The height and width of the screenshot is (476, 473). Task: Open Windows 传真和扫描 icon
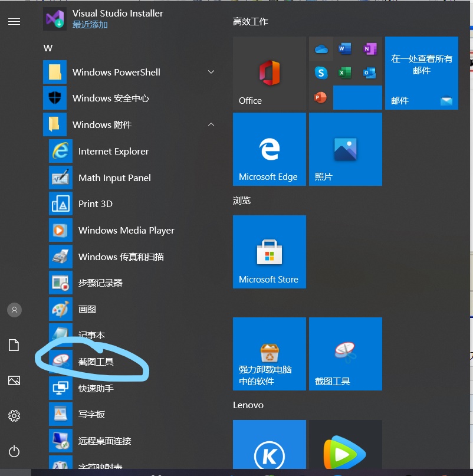[x=61, y=257]
